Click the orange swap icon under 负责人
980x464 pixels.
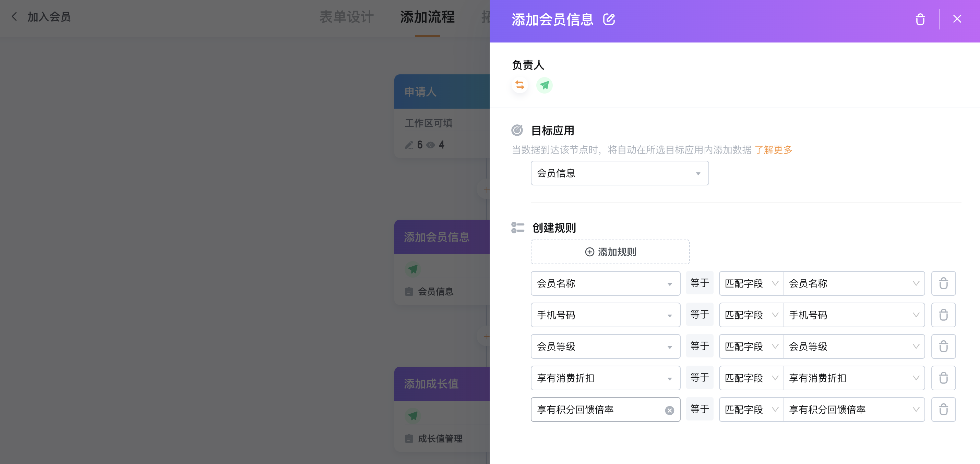(x=520, y=85)
